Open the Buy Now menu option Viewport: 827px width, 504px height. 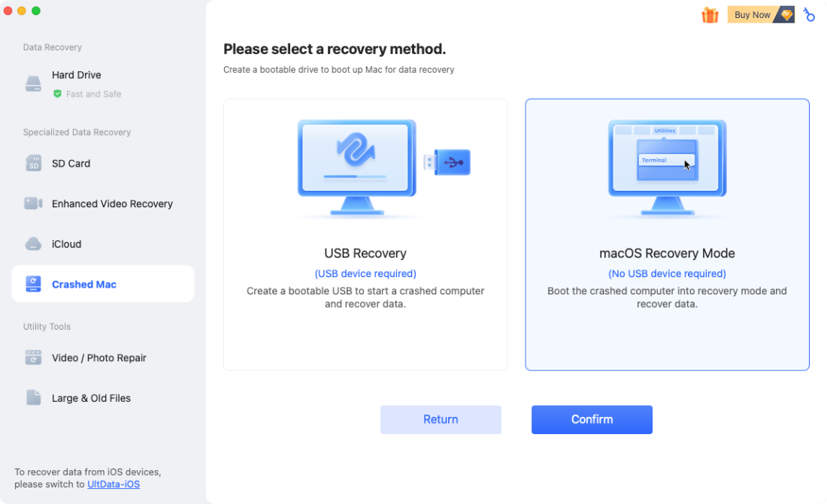752,14
